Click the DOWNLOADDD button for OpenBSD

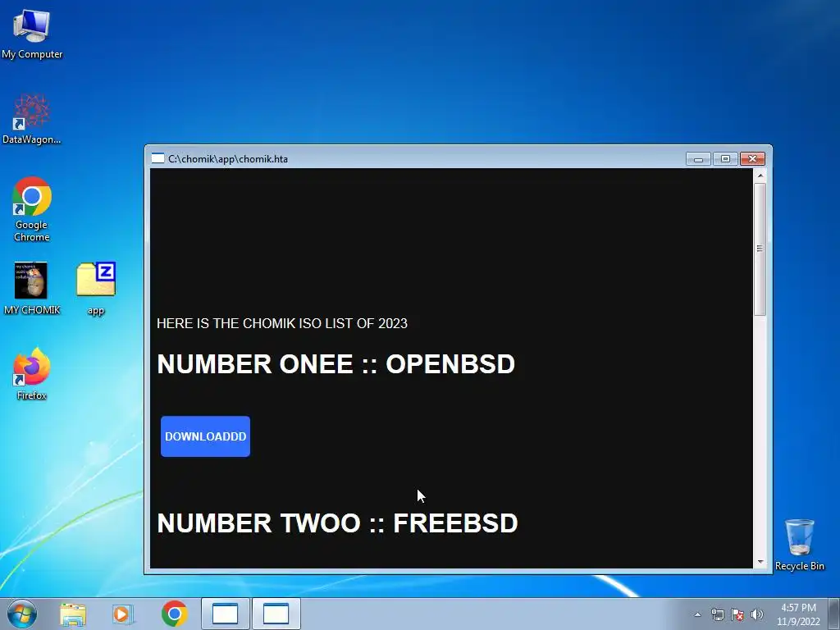point(205,436)
